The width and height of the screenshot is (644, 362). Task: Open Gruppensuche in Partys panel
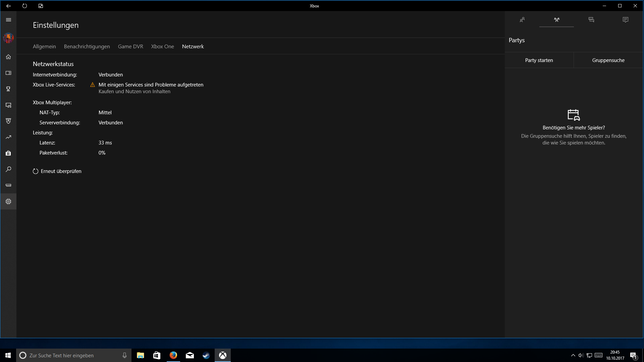pyautogui.click(x=608, y=60)
